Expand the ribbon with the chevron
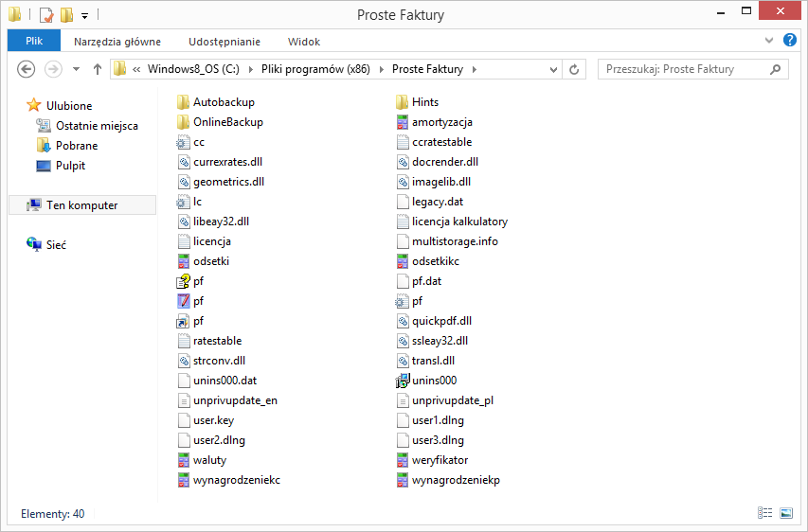 (x=769, y=40)
